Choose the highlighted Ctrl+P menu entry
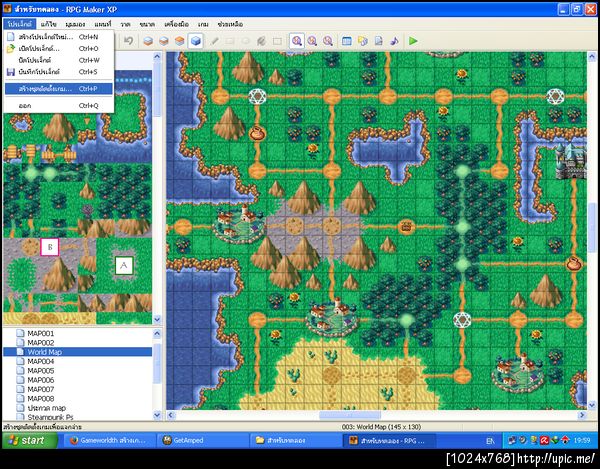Image resolution: width=600 pixels, height=469 pixels. 59,88
